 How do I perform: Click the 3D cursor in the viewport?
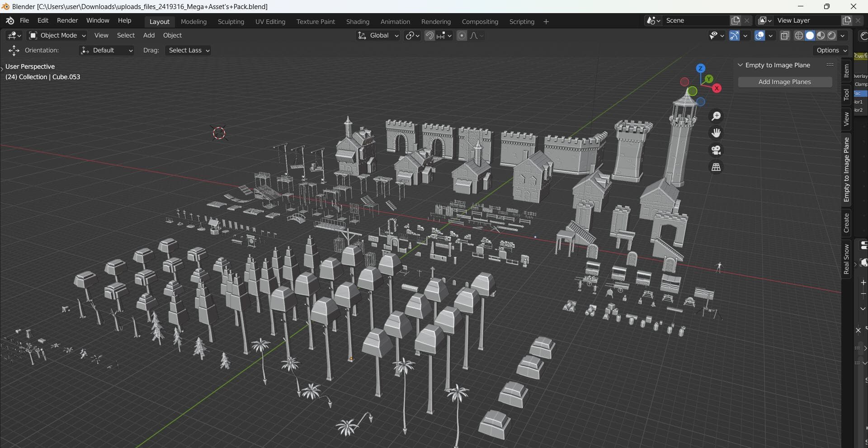click(x=219, y=133)
